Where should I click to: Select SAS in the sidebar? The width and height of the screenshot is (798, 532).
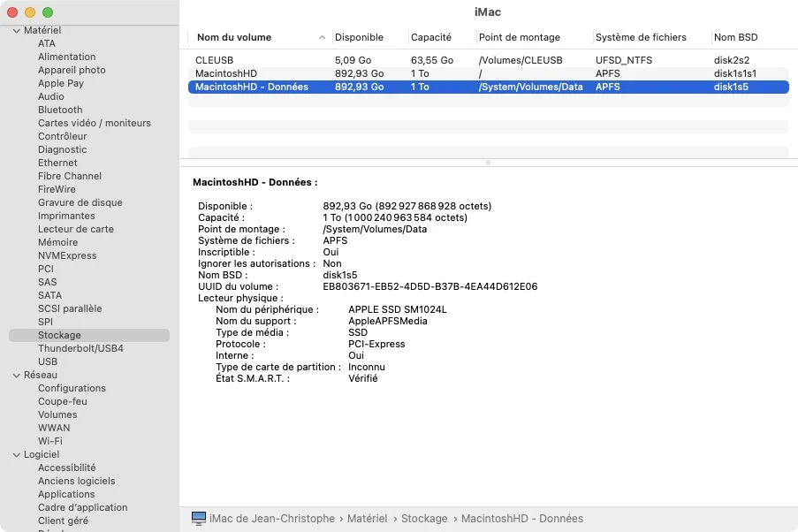[48, 282]
